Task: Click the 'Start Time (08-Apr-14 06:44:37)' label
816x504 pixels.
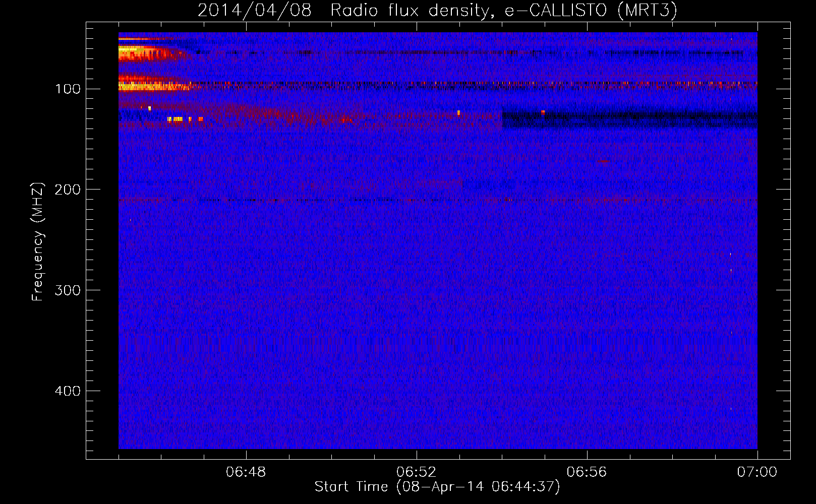Action: click(x=437, y=486)
